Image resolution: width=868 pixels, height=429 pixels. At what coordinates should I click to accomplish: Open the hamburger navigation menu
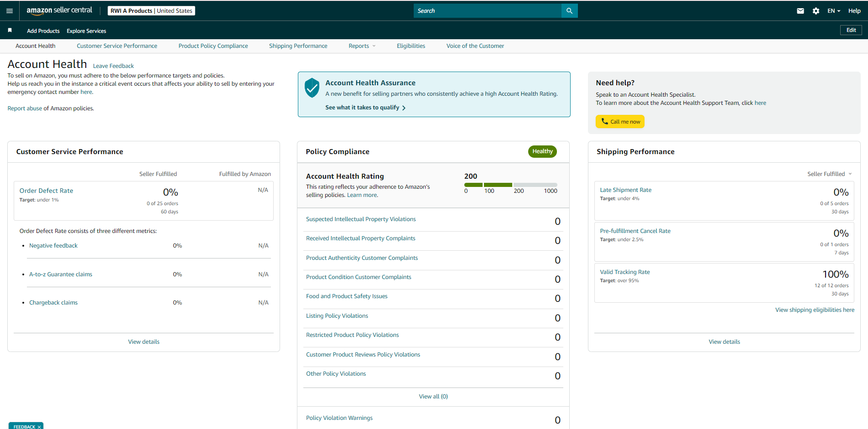(x=10, y=11)
